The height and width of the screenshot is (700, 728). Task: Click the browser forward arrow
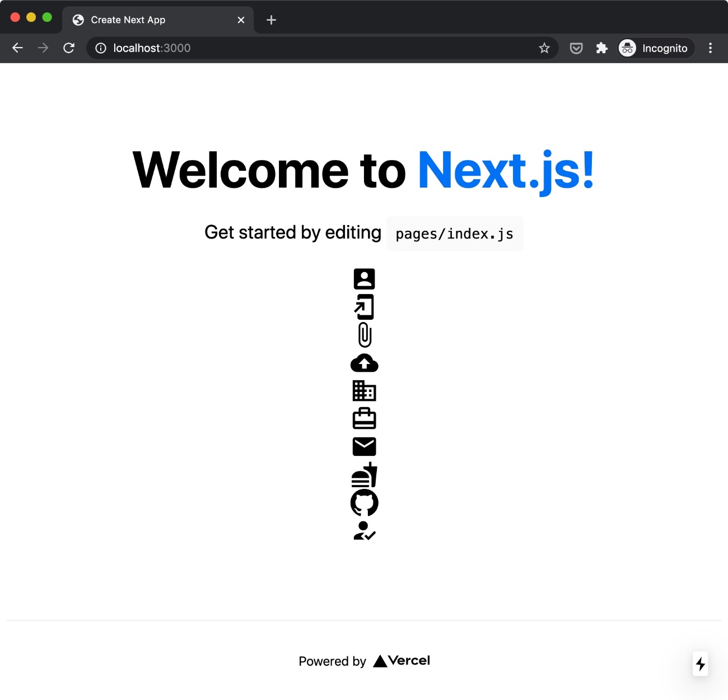[43, 48]
